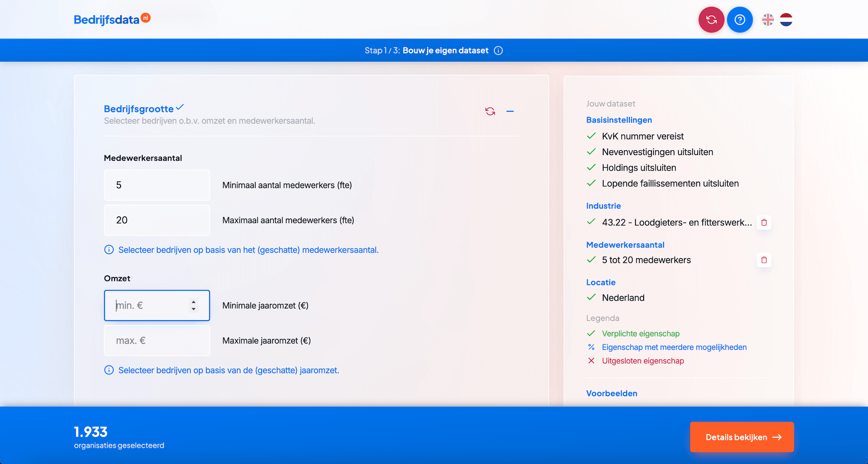Click the red reset button in header
Screen dimensions: 868x464
[x=711, y=20]
